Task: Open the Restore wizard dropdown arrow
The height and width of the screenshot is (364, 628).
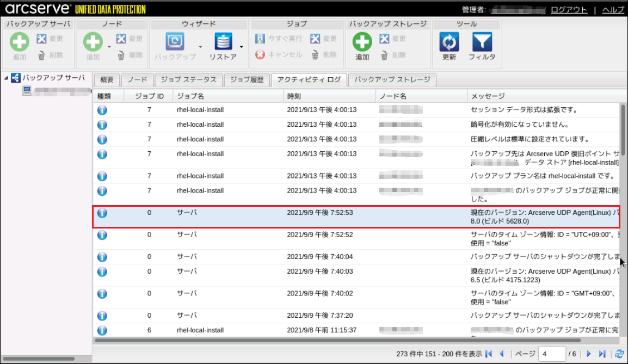Action: pos(242,47)
